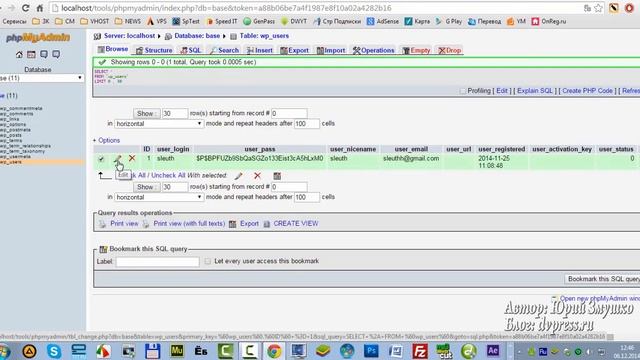Reload the page with the browser refresh icon
640x360 pixels.
tap(25, 8)
